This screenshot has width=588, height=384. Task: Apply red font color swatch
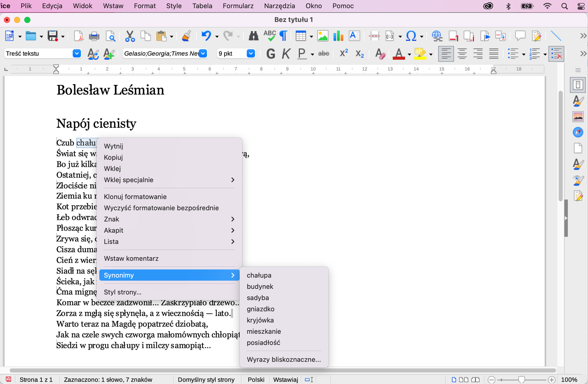pos(399,54)
